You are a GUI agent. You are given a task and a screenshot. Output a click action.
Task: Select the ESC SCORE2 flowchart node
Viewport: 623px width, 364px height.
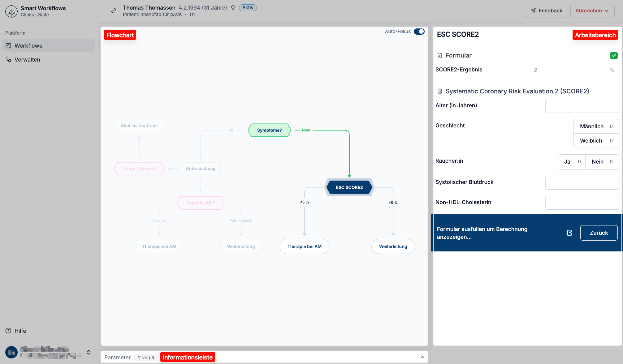pyautogui.click(x=349, y=187)
